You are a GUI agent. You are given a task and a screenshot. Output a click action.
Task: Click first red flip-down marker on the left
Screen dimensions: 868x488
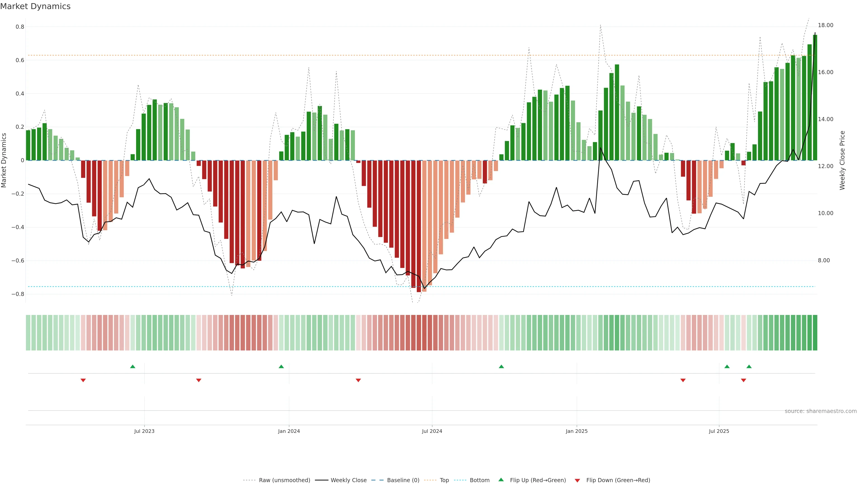coord(83,380)
